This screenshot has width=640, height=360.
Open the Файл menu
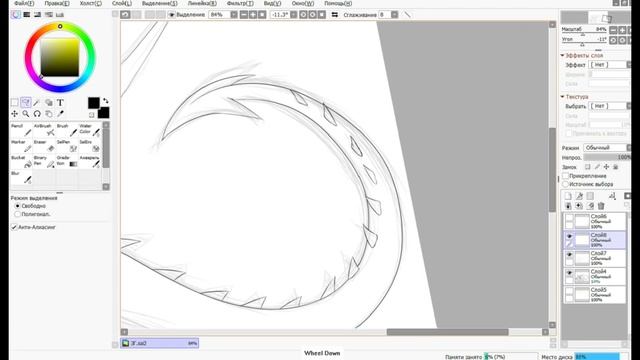pos(24,3)
